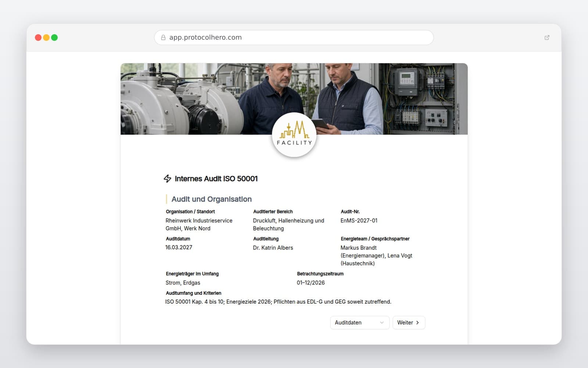Click the yellow minimize window dot

pos(46,38)
